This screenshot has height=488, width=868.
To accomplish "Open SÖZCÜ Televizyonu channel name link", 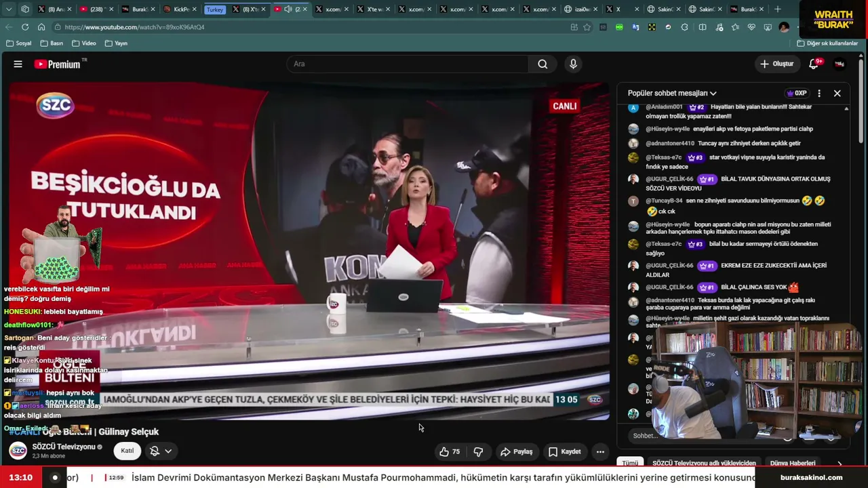I will pyautogui.click(x=64, y=447).
